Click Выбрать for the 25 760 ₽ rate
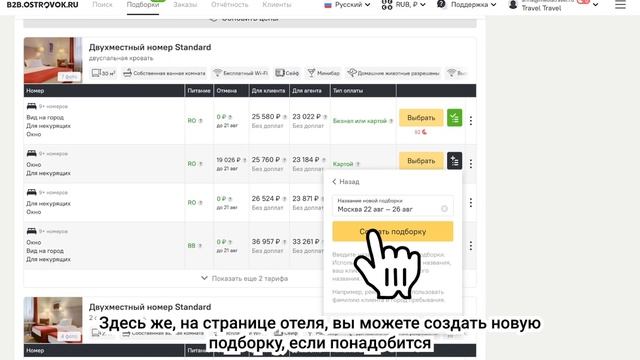The height and width of the screenshot is (360, 640). point(421,161)
